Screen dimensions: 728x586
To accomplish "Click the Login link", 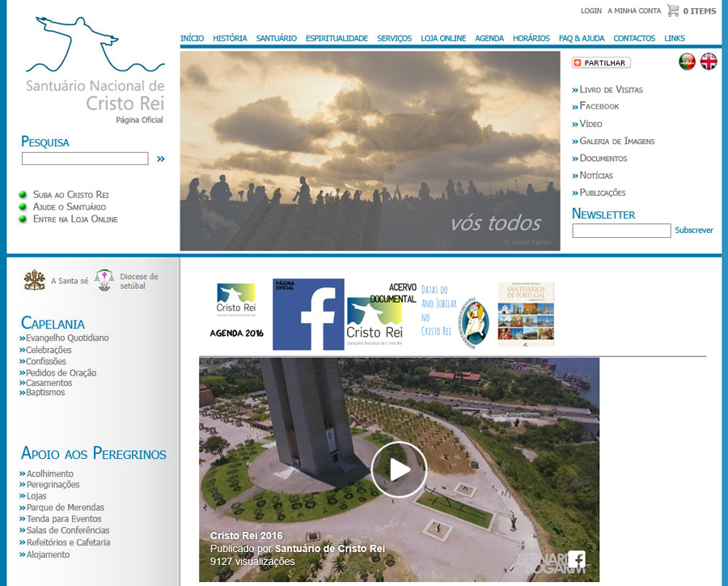I will pos(591,11).
